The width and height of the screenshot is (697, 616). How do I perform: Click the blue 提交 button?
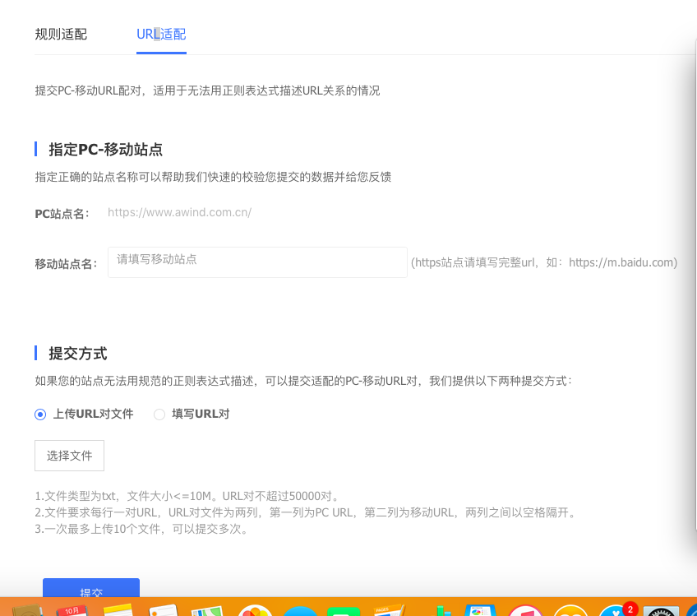point(91,591)
